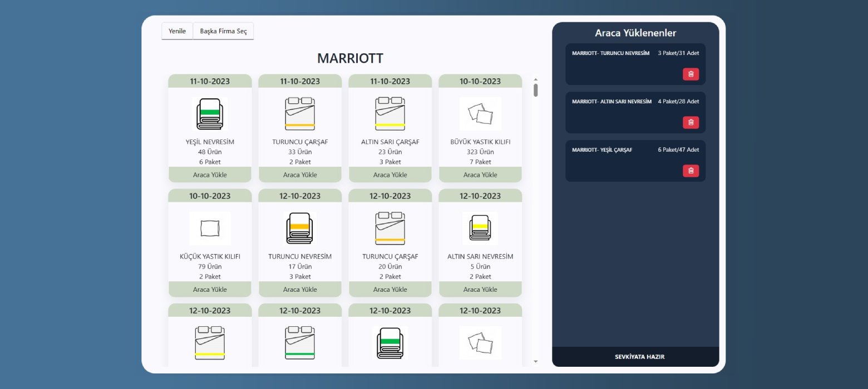Click the 79 Ürün count text
Viewport: 868px width, 389px height.
pyautogui.click(x=210, y=267)
